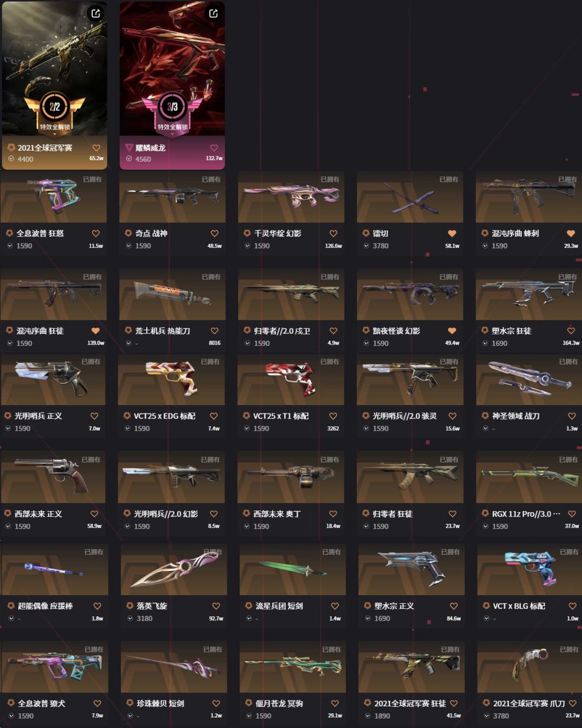This screenshot has width=582, height=728.
Task: Select the 偃月苍龙 冥驹 rifle thumbnail
Action: point(293,667)
